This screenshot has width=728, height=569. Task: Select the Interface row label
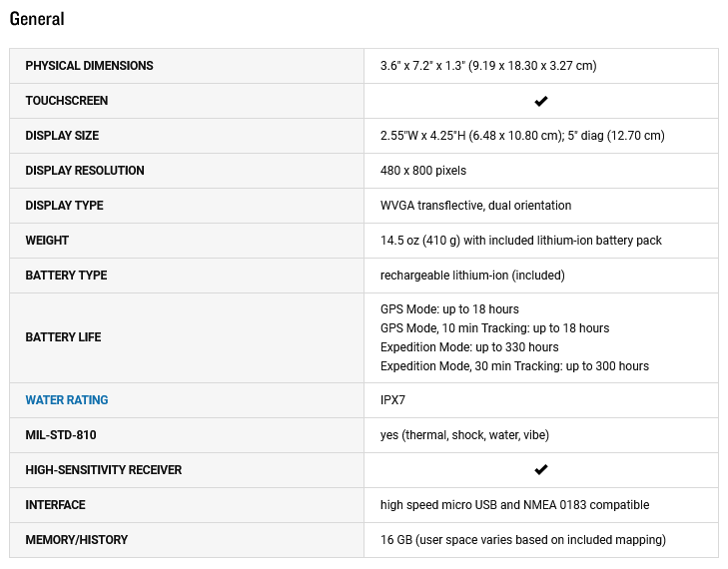pyautogui.click(x=55, y=505)
